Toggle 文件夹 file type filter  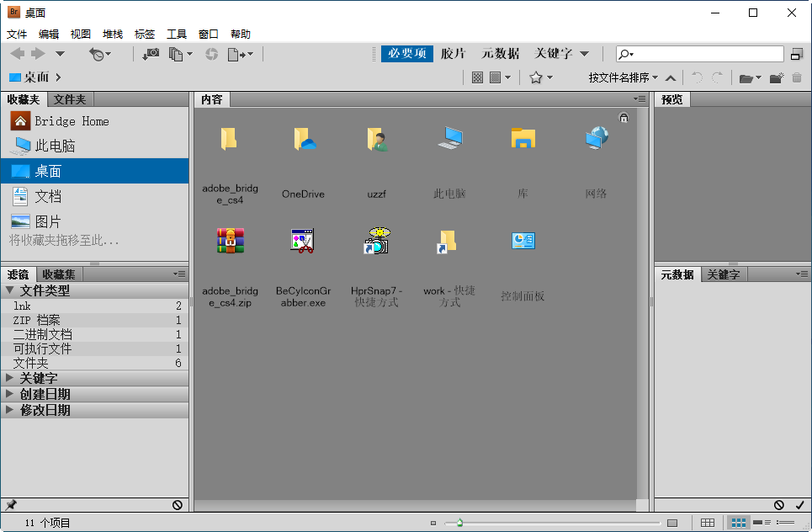pos(95,363)
